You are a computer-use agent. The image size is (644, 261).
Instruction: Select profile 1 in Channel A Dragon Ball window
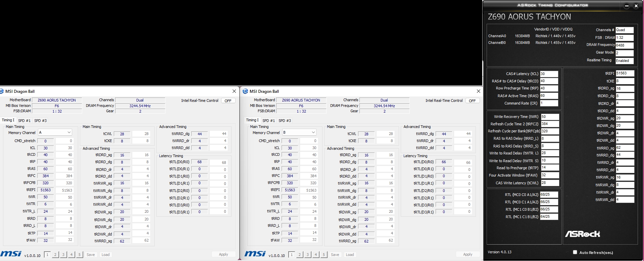pos(47,255)
